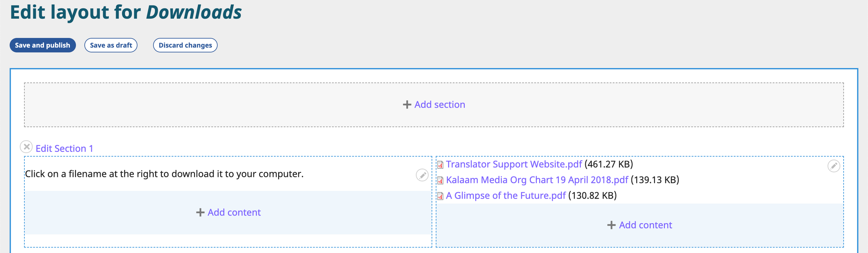Click the PDF icon beside A Glimpse of the Future
This screenshot has height=253, width=868.
tap(440, 196)
